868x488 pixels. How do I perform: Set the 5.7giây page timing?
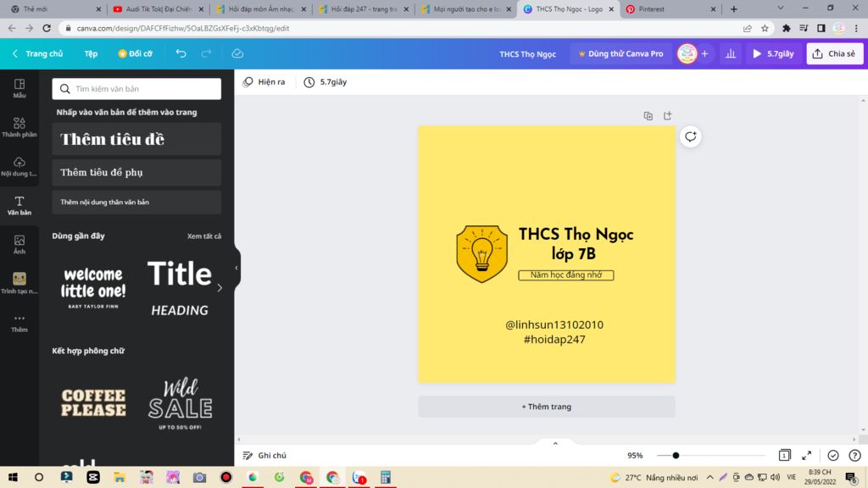[325, 82]
